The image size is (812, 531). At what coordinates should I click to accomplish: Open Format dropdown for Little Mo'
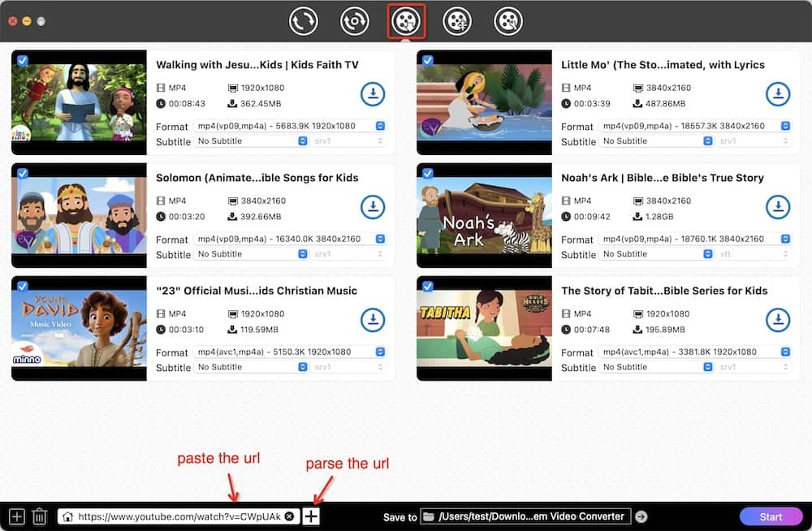695,126
